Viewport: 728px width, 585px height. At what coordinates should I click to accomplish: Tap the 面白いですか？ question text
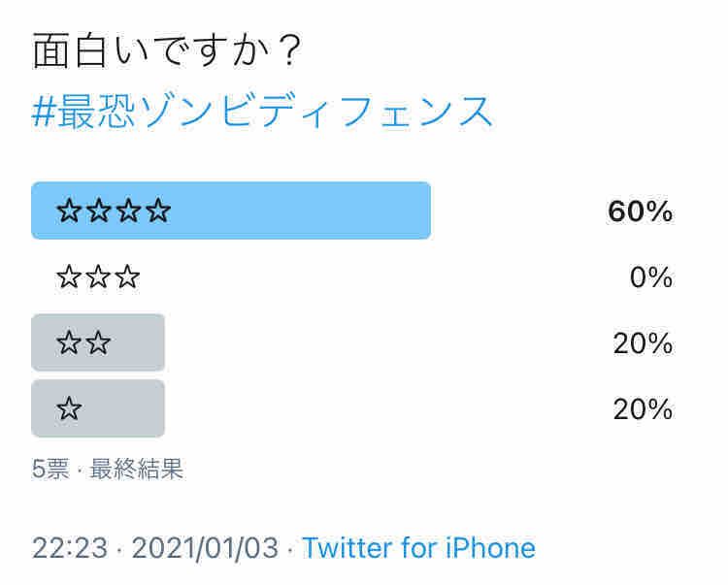167,52
